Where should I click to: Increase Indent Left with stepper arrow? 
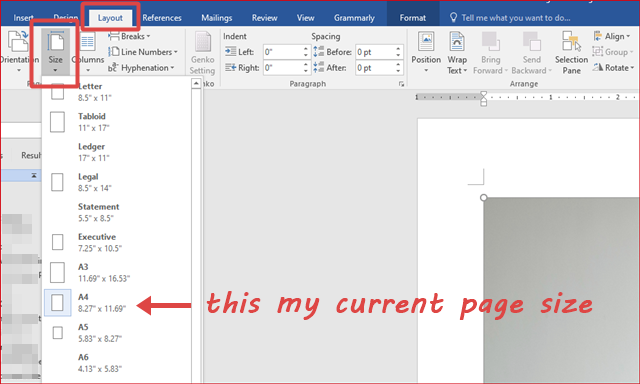click(306, 49)
